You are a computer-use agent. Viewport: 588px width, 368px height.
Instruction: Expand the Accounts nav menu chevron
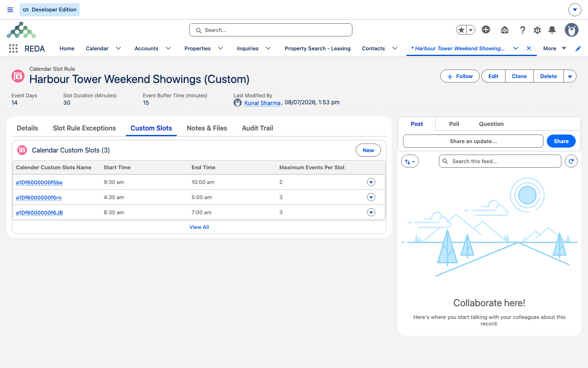168,48
